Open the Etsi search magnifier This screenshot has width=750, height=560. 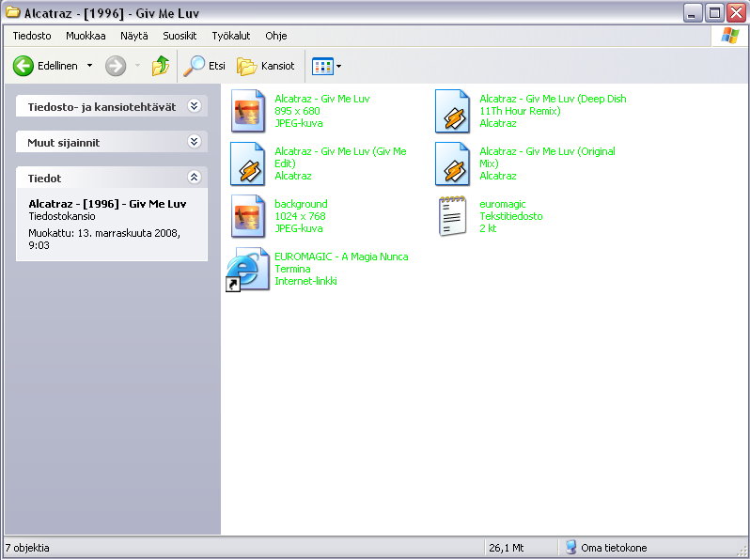[x=195, y=66]
